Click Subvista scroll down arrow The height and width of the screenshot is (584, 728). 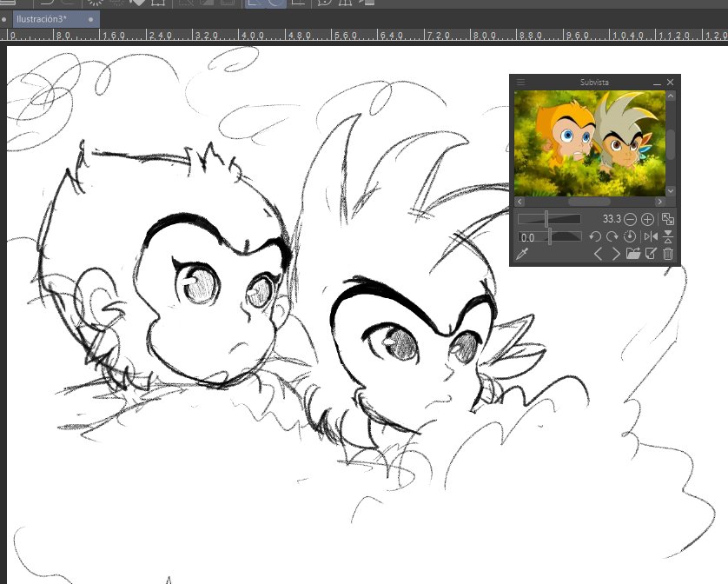pos(671,191)
